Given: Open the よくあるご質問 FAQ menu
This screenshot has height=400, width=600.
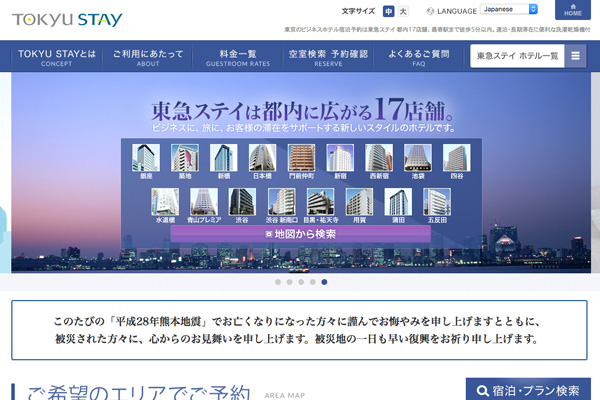Looking at the screenshot, I should pos(419,57).
